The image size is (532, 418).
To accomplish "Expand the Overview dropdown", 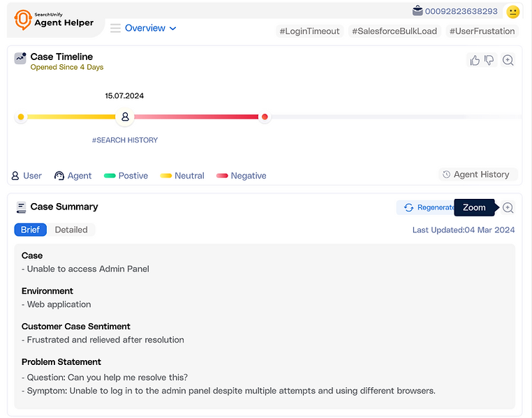I will click(151, 29).
